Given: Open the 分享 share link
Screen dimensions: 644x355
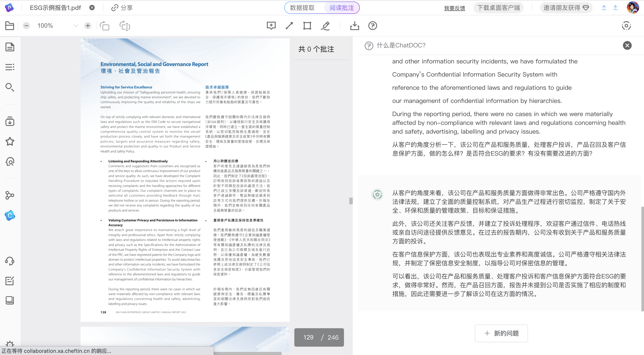Looking at the screenshot, I should 122,8.
